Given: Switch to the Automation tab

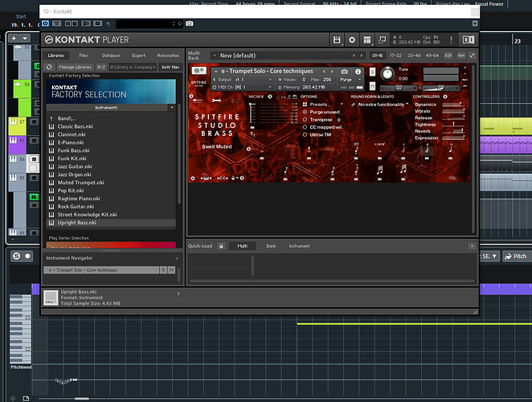Looking at the screenshot, I should (x=168, y=55).
